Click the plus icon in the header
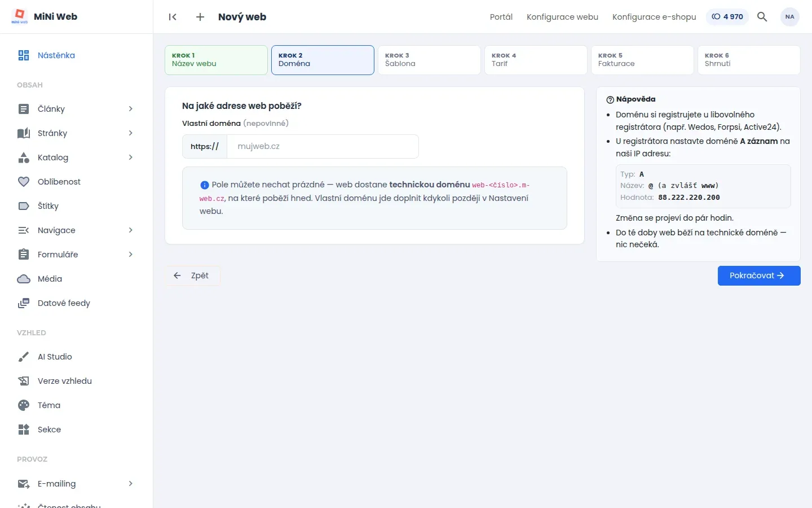812x508 pixels. click(200, 17)
